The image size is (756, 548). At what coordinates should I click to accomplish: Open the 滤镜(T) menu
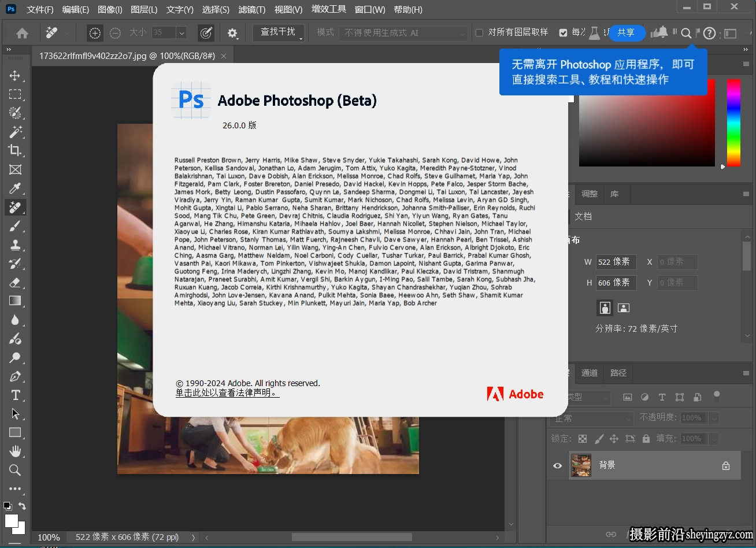pos(251,9)
